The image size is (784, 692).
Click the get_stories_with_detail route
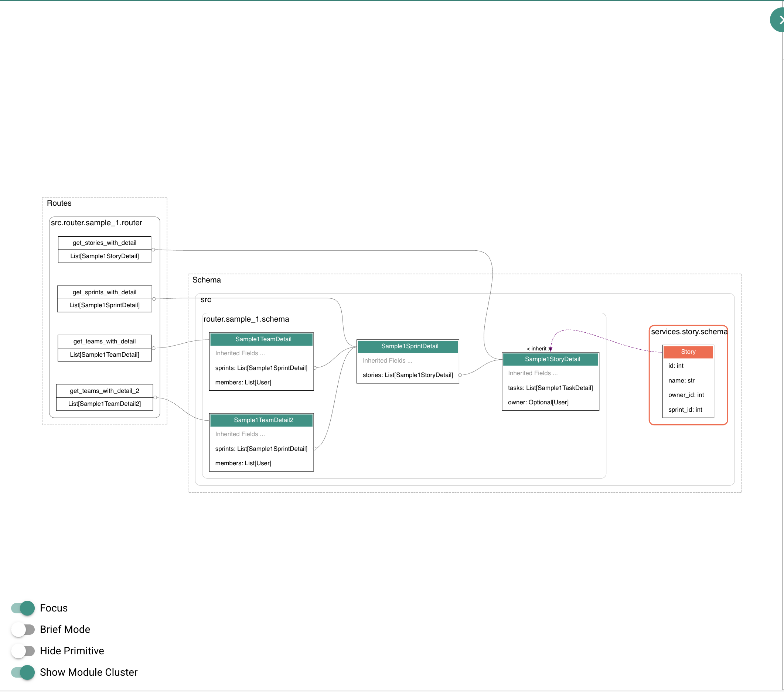[x=104, y=243]
